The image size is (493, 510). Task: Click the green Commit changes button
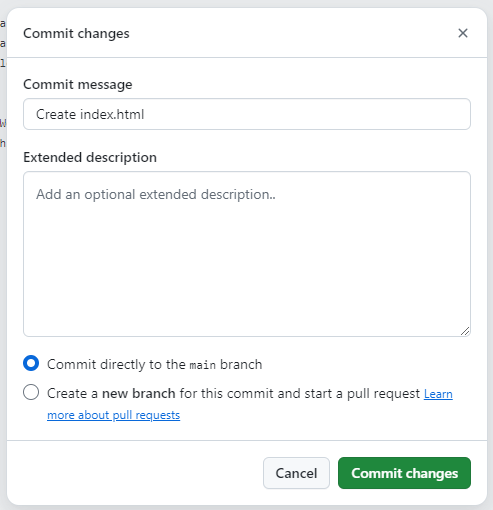pos(404,473)
